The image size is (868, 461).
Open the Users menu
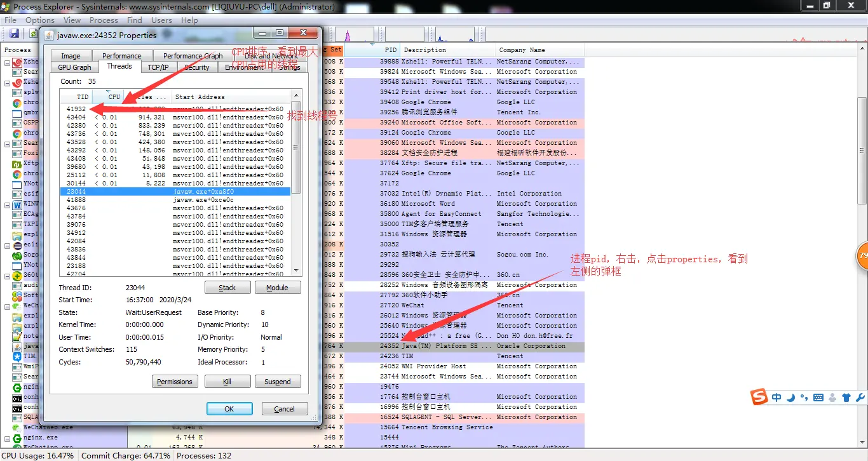[161, 20]
